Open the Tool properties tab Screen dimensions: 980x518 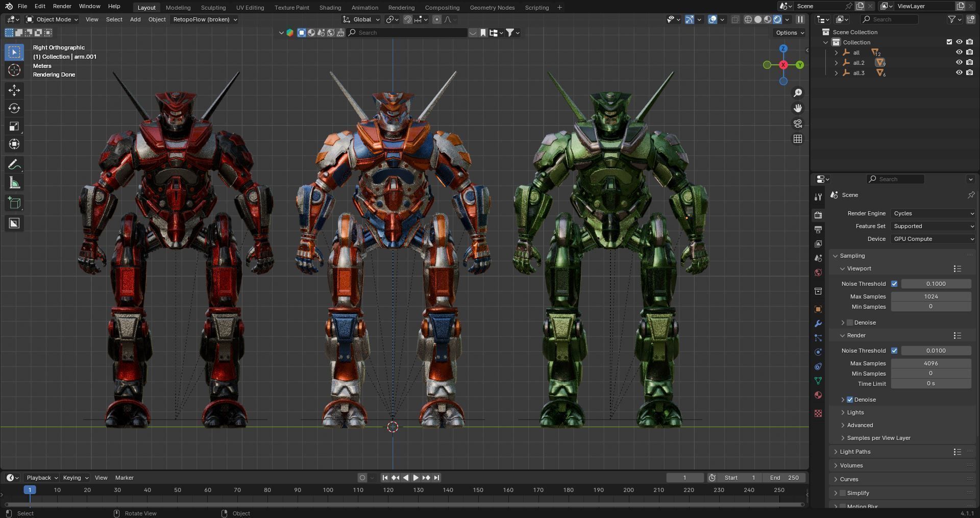[x=818, y=197]
